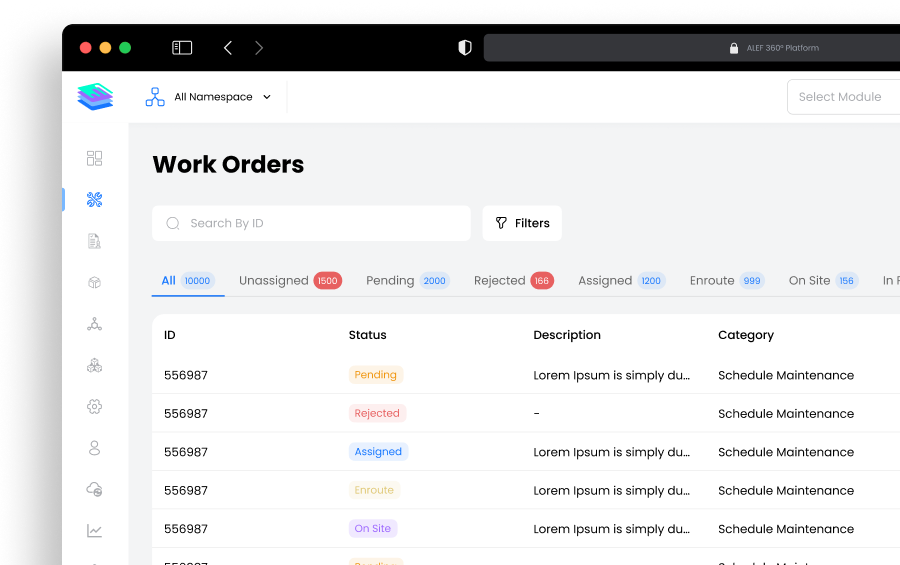
Task: Select the work orders tools icon in sidebar
Action: (95, 200)
